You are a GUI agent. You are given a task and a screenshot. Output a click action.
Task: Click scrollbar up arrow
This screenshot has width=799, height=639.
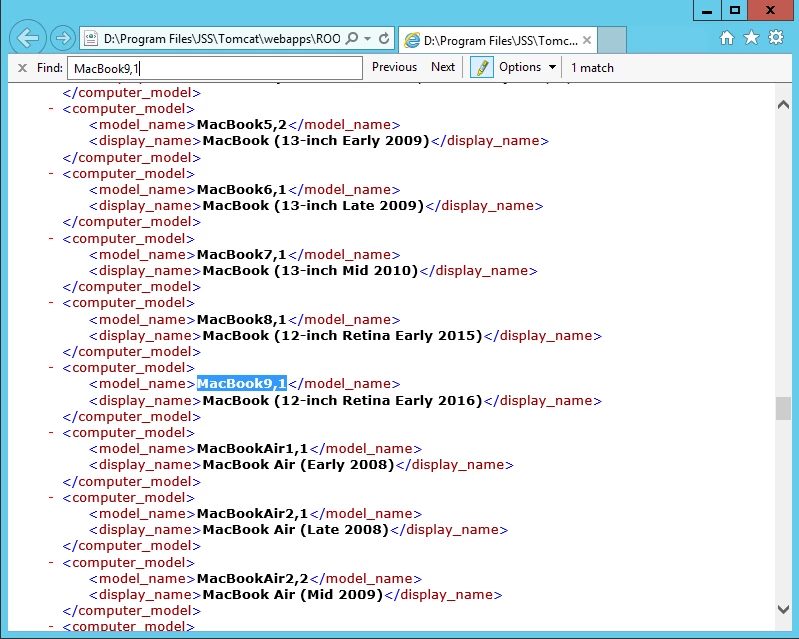click(783, 105)
